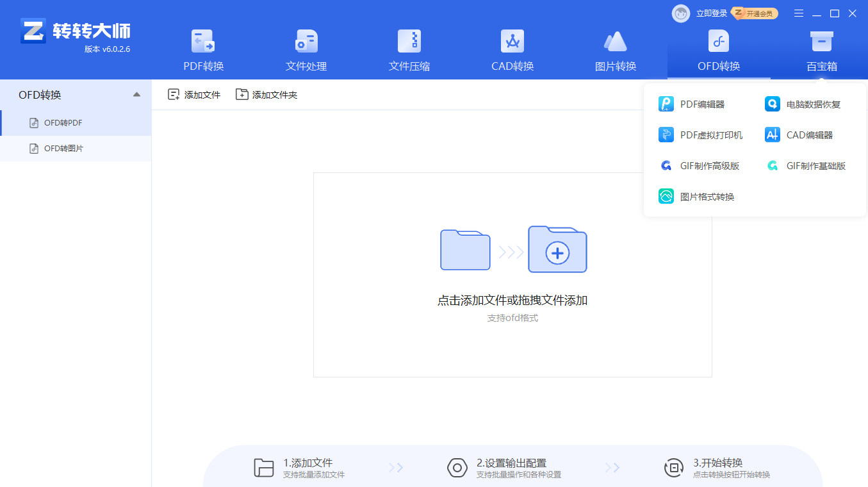The width and height of the screenshot is (868, 487).
Task: Click 立即登录 to sign in
Action: tap(711, 13)
